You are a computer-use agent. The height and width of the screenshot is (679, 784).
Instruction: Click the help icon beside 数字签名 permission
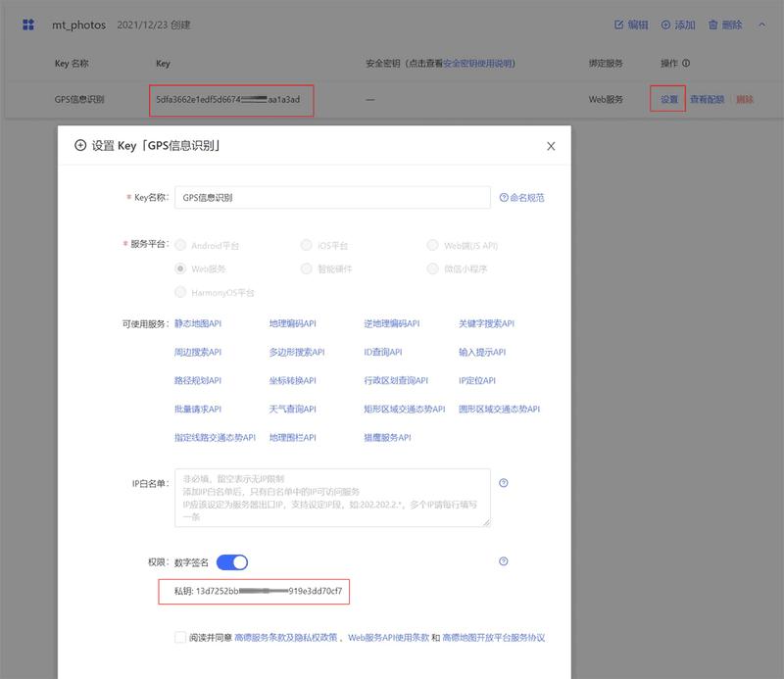(x=503, y=561)
